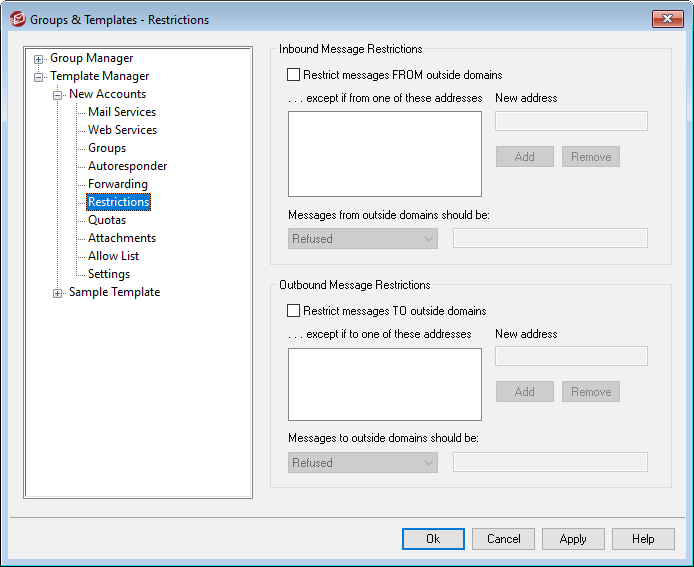Expand the Sample Template tree node
This screenshot has height=567, width=694.
(58, 293)
